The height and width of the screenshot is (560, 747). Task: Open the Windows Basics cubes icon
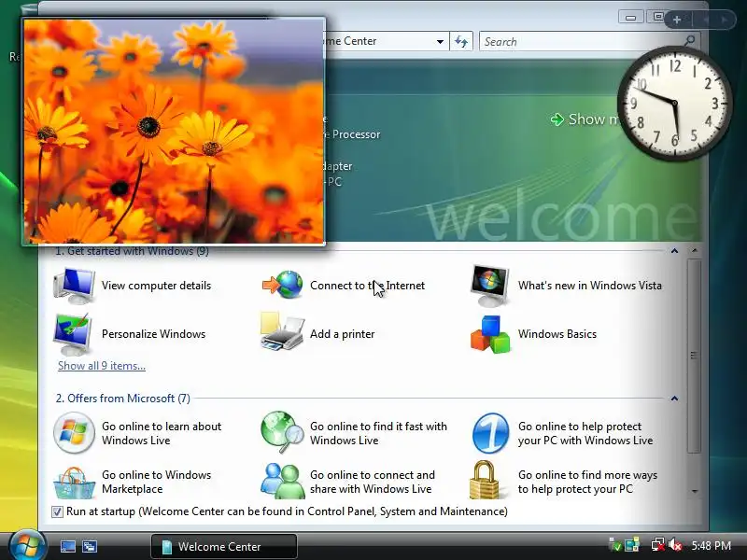point(490,334)
